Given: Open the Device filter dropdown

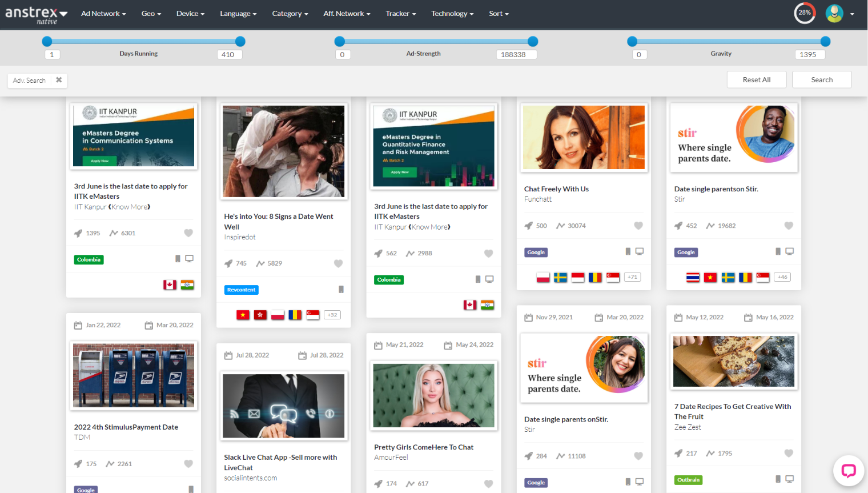Looking at the screenshot, I should click(x=190, y=14).
